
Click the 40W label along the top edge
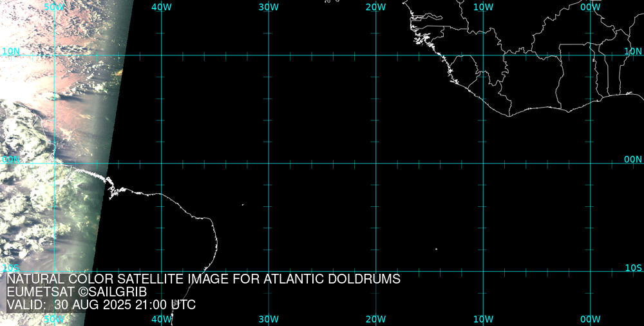(162, 7)
